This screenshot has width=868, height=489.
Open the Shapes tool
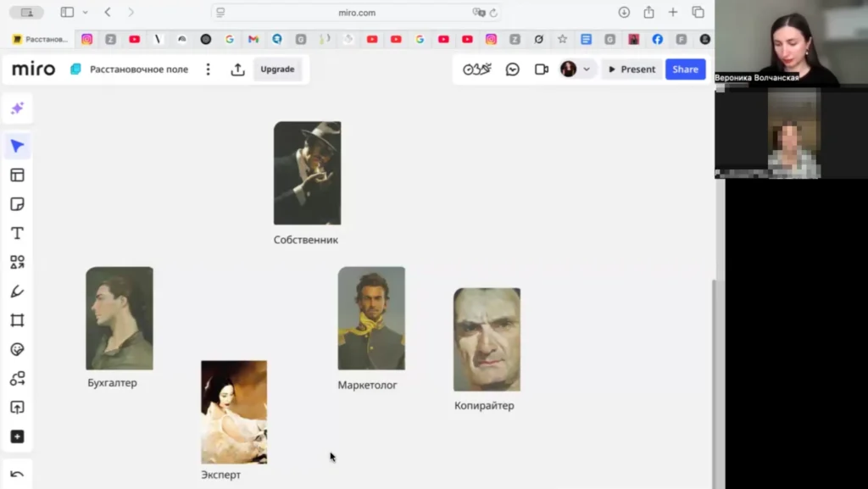[17, 262]
